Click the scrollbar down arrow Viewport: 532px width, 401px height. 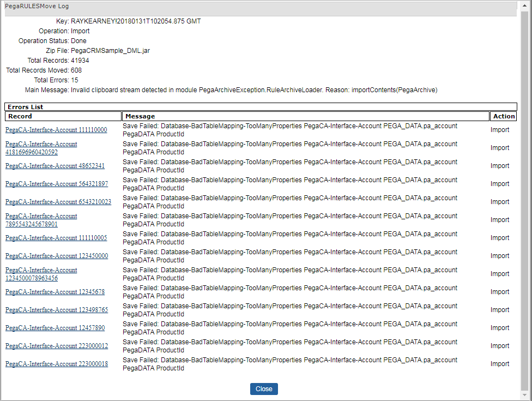(524, 395)
